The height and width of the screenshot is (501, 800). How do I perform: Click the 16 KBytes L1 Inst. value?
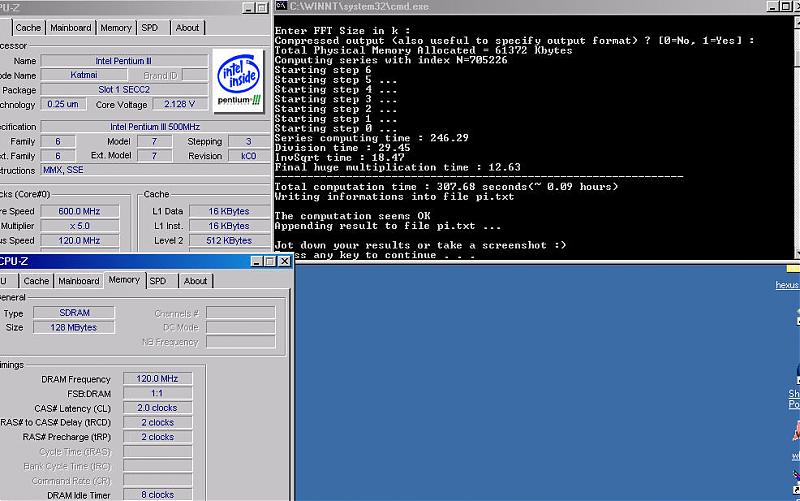[x=229, y=226]
